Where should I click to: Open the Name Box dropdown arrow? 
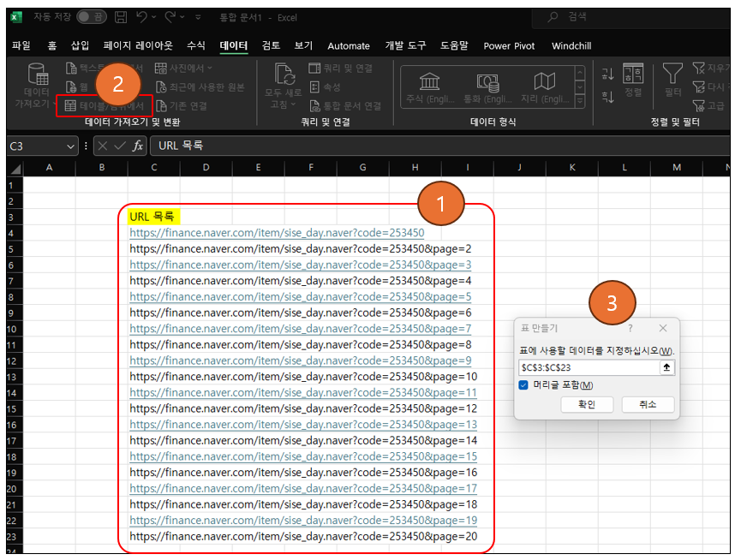click(x=71, y=146)
